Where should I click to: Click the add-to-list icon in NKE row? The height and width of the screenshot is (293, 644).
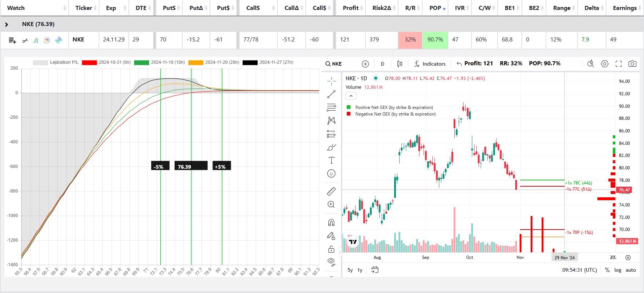[x=12, y=40]
